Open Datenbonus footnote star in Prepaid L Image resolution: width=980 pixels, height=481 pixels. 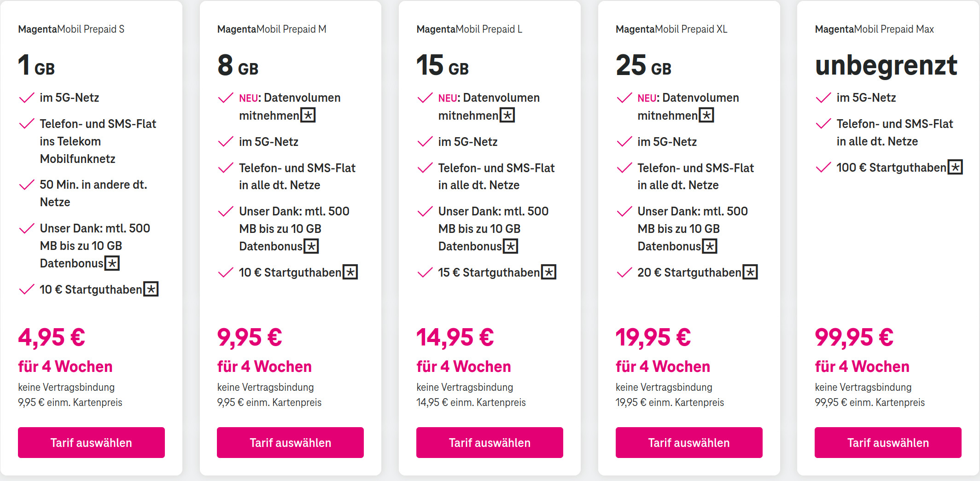pyautogui.click(x=511, y=246)
